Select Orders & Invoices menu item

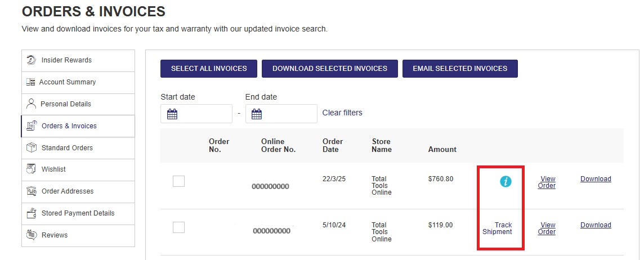[x=78, y=126]
